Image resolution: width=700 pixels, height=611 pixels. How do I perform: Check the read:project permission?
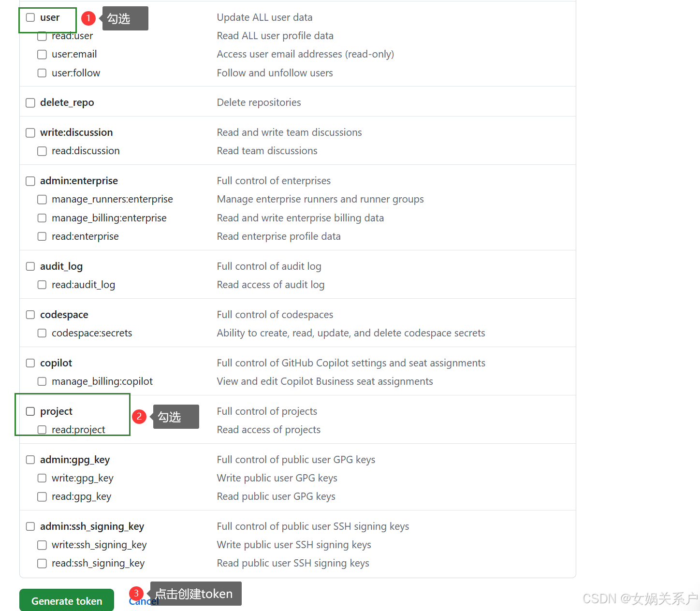click(x=42, y=429)
